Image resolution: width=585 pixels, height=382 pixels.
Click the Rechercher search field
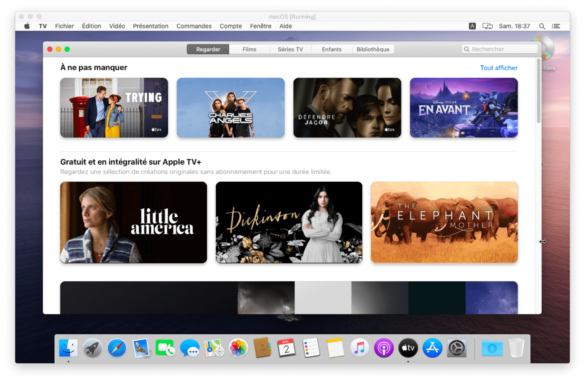coord(500,49)
